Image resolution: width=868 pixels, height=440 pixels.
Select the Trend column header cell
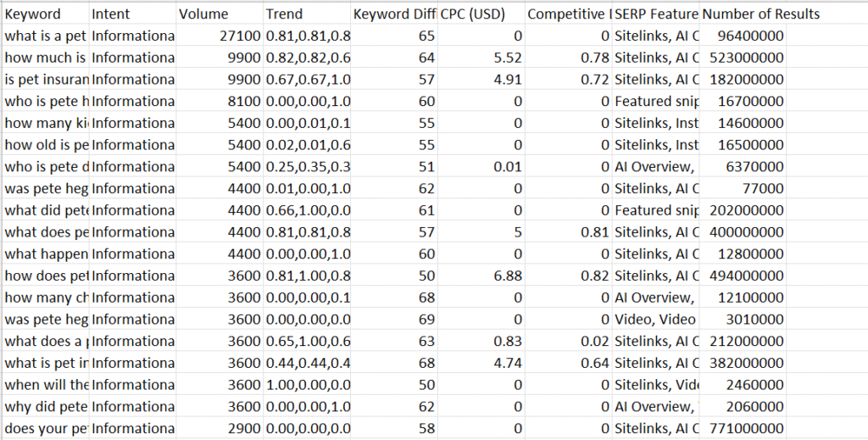pyautogui.click(x=306, y=14)
